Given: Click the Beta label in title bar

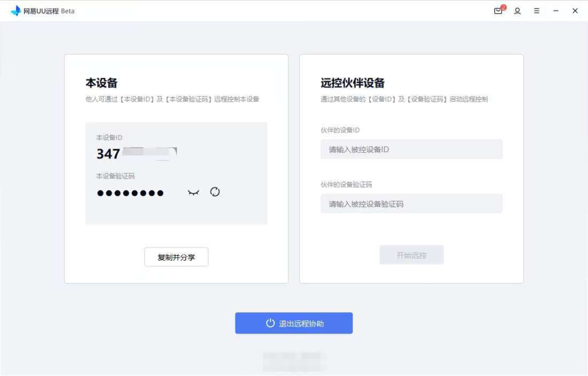Looking at the screenshot, I should [x=68, y=11].
